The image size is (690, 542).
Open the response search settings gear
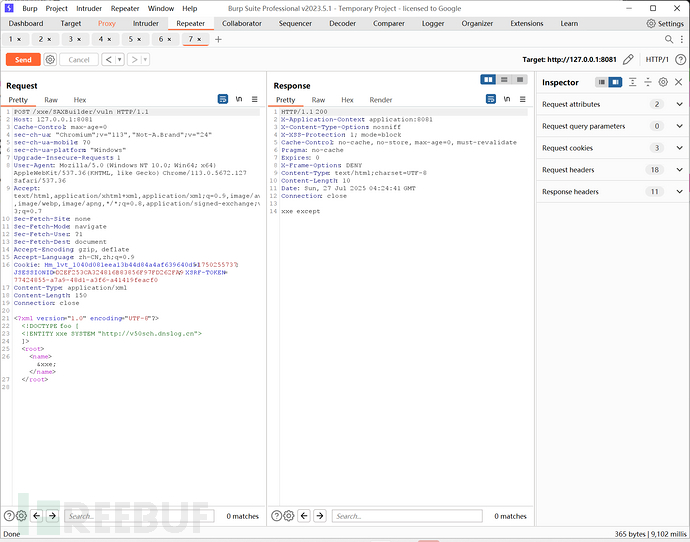tap(289, 516)
